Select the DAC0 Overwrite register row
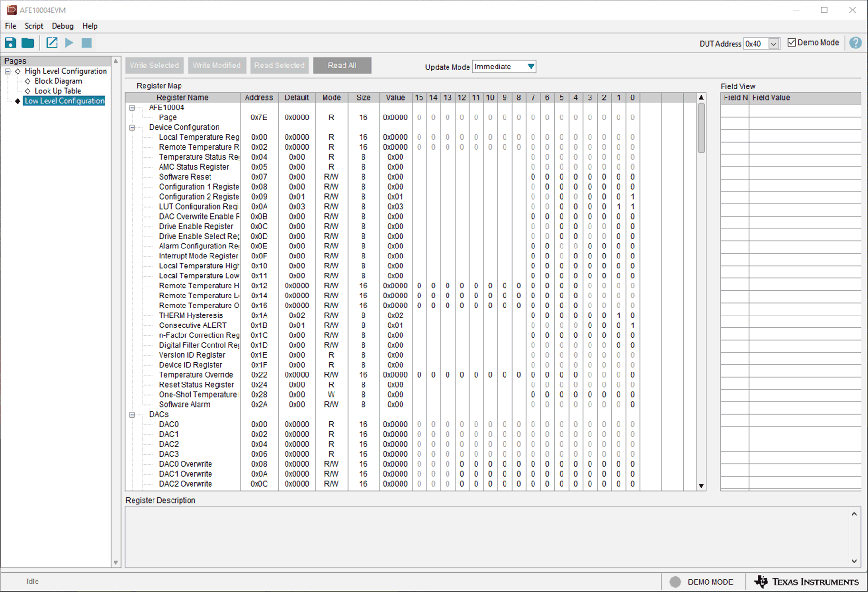 point(185,464)
